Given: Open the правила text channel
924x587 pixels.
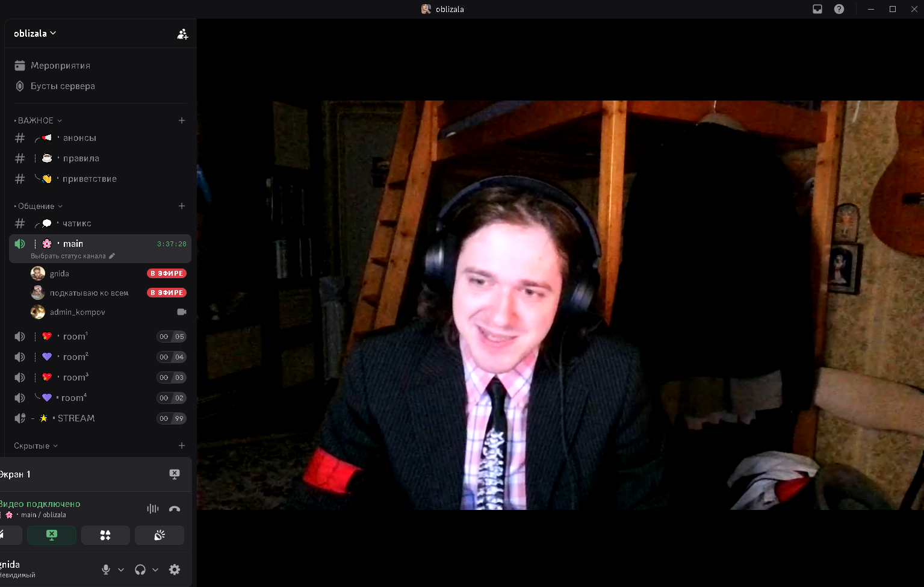Looking at the screenshot, I should pos(100,158).
